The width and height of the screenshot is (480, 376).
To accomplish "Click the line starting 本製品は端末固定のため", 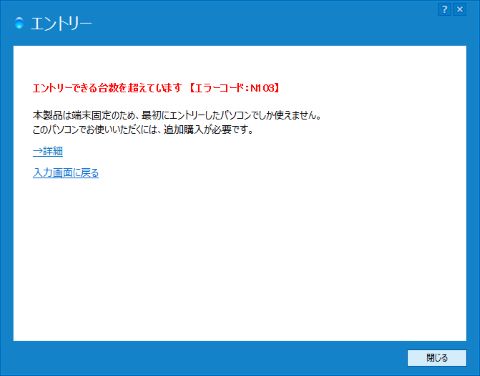I will pyautogui.click(x=177, y=116).
